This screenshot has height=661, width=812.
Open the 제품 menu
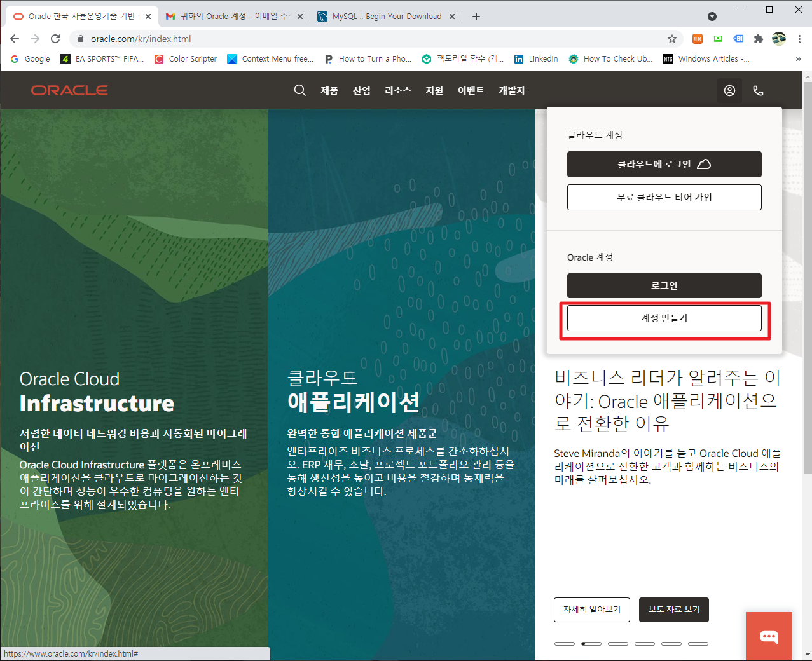329,90
